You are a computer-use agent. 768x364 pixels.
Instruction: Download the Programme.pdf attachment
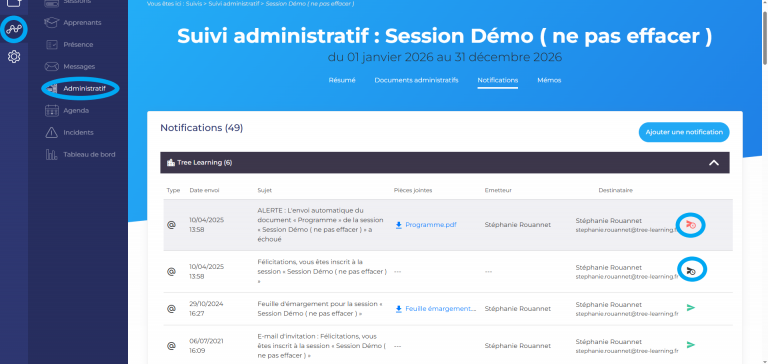[x=431, y=225]
